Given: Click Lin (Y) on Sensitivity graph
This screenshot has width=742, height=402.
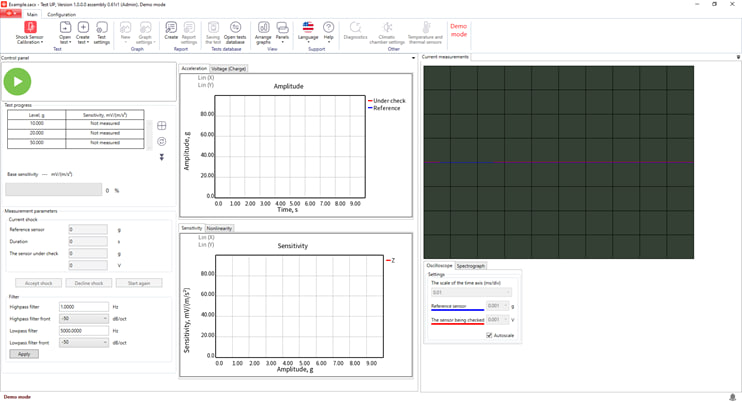Looking at the screenshot, I should [x=206, y=245].
